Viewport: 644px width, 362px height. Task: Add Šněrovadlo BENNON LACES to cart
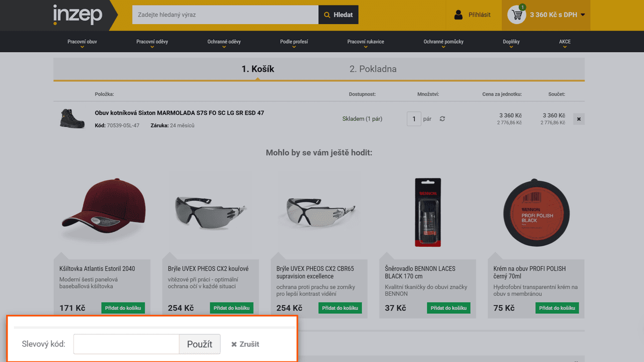(449, 308)
